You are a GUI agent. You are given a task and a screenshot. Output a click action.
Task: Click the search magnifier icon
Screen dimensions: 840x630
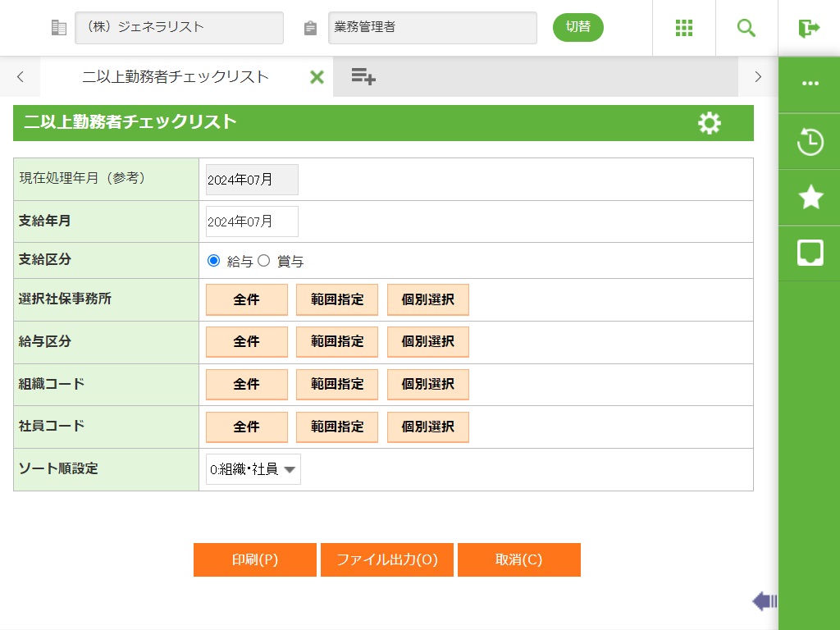[x=746, y=28]
